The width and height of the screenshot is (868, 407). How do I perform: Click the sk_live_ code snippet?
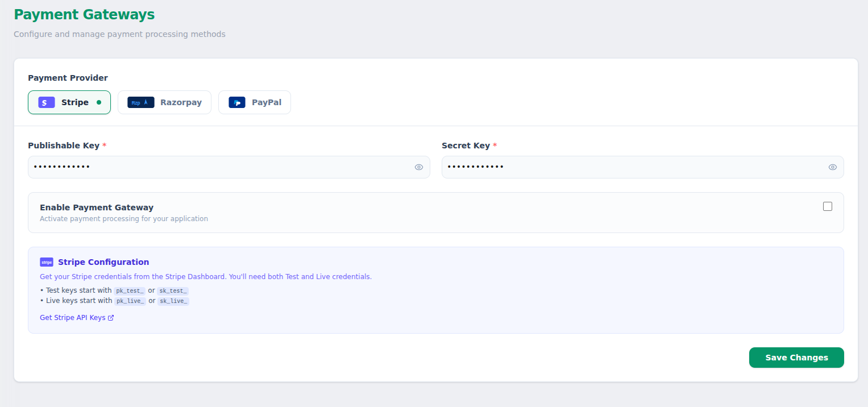(173, 301)
